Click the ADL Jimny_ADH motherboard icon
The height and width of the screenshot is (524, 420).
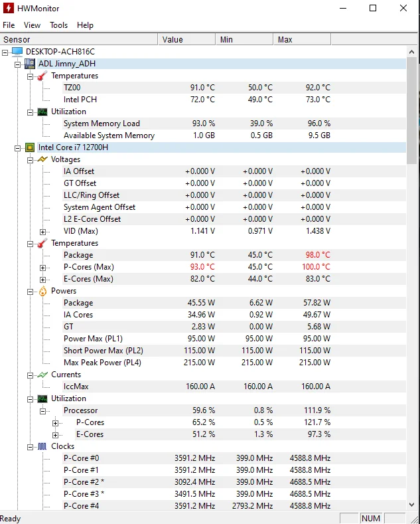[x=30, y=64]
